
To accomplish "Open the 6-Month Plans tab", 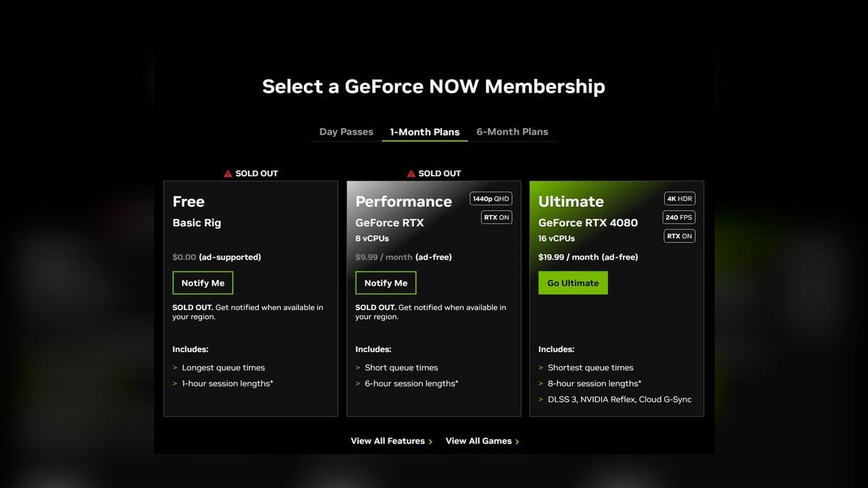I will coord(512,132).
